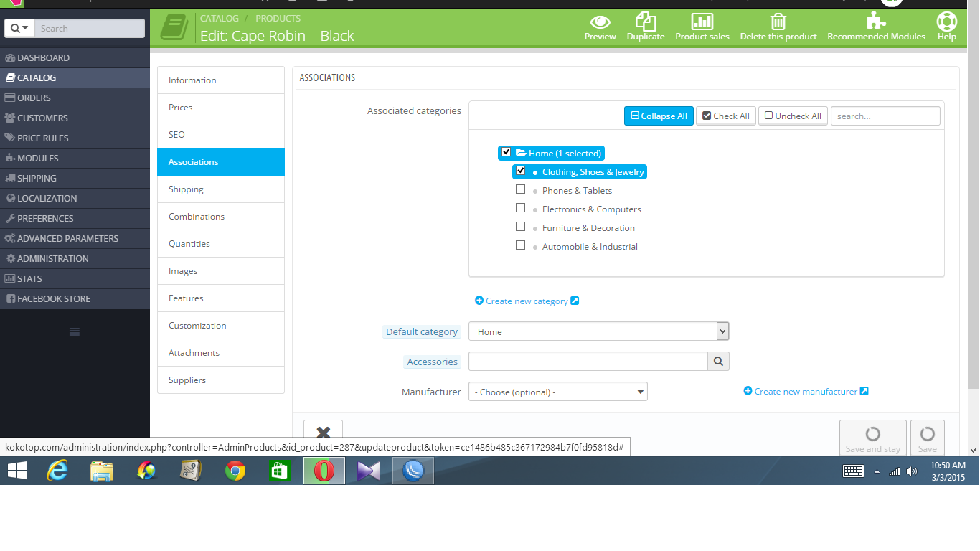Click the Accessories text input
This screenshot has width=980, height=551.
click(588, 362)
